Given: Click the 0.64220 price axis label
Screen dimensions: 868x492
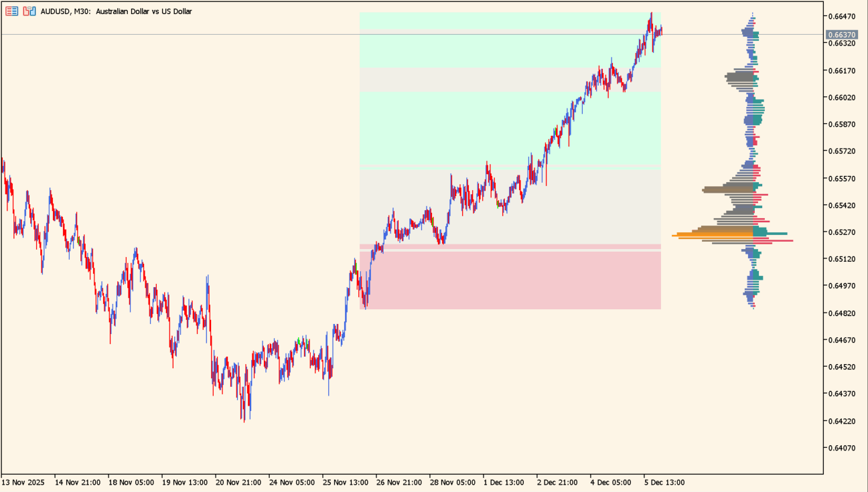Looking at the screenshot, I should point(842,421).
